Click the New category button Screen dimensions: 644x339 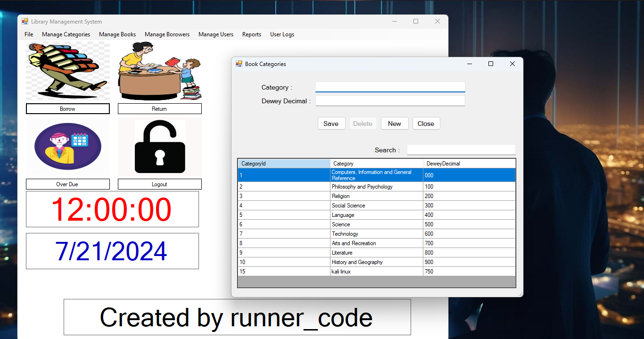tap(395, 124)
